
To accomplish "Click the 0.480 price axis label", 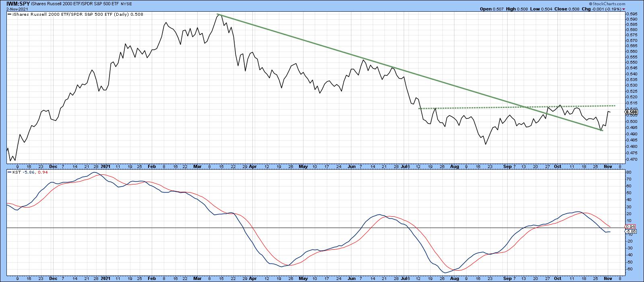I will (x=632, y=146).
